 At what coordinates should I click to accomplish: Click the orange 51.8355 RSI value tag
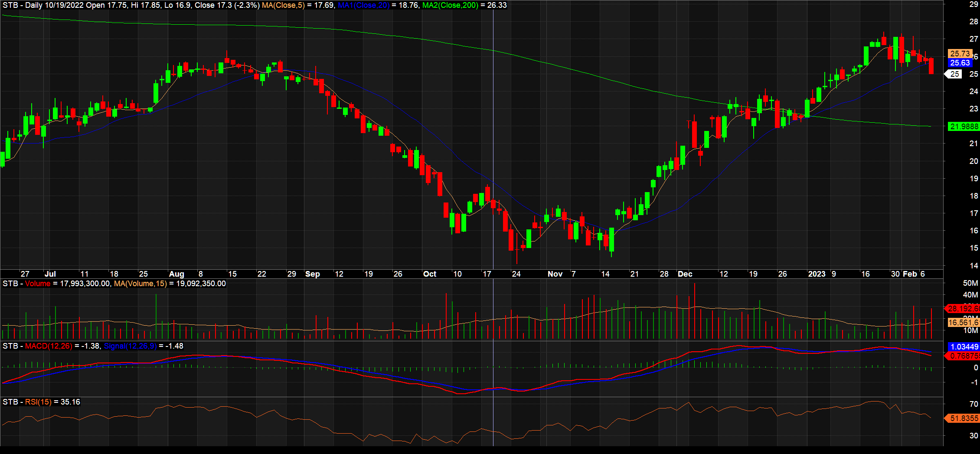[962, 418]
